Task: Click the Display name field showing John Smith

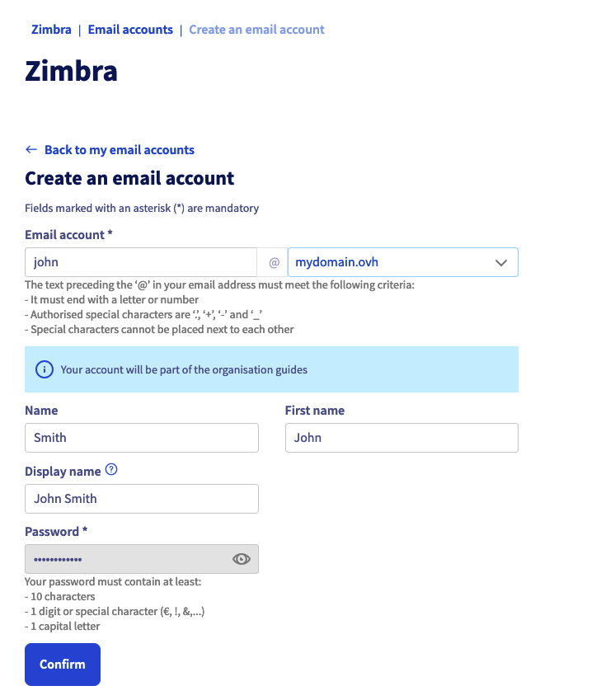Action: point(140,499)
